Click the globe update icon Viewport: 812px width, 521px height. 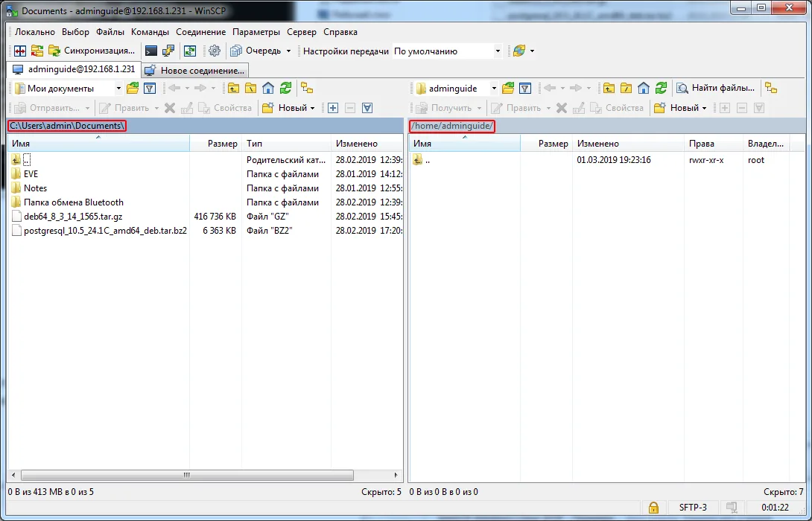click(519, 51)
